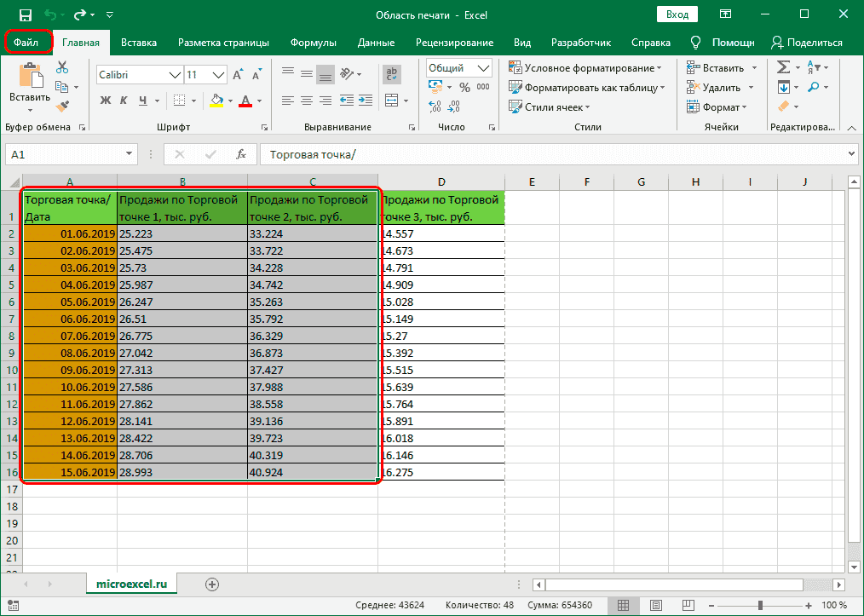
Task: Select the Format Painter brush icon
Action: (62, 106)
